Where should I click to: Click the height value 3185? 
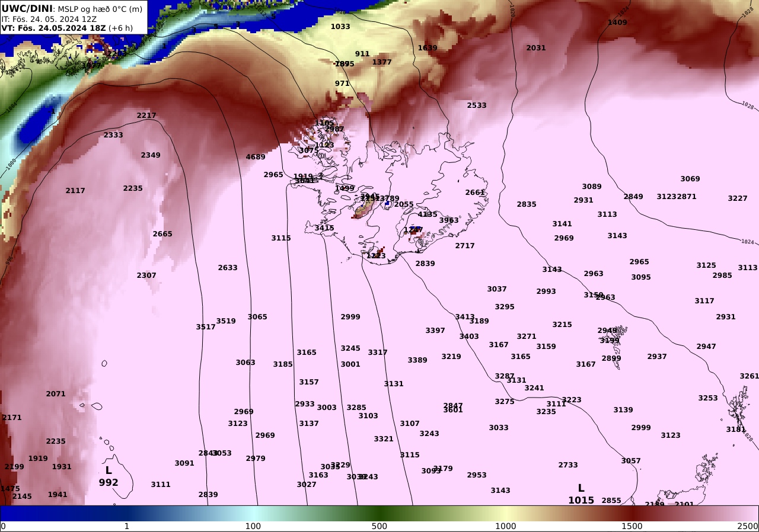tap(283, 364)
